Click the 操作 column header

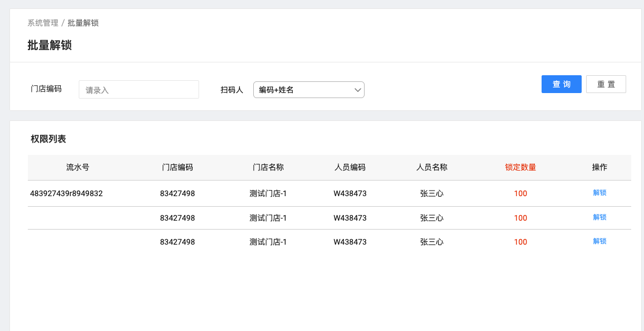599,167
